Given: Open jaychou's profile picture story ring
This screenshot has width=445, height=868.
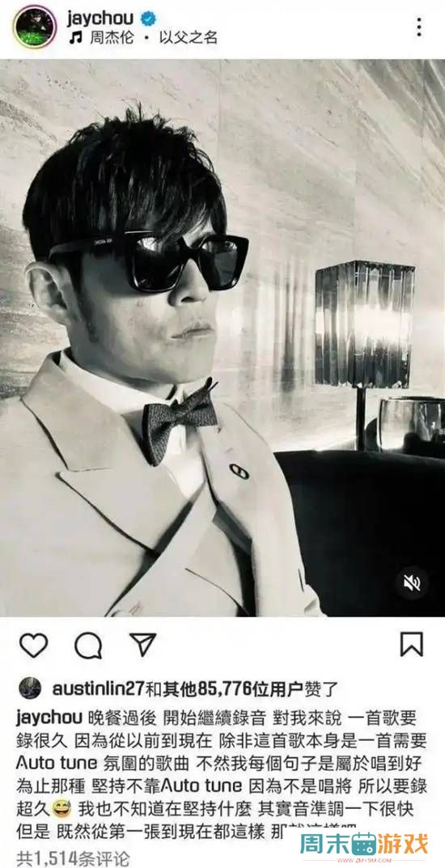Looking at the screenshot, I should coord(34,26).
